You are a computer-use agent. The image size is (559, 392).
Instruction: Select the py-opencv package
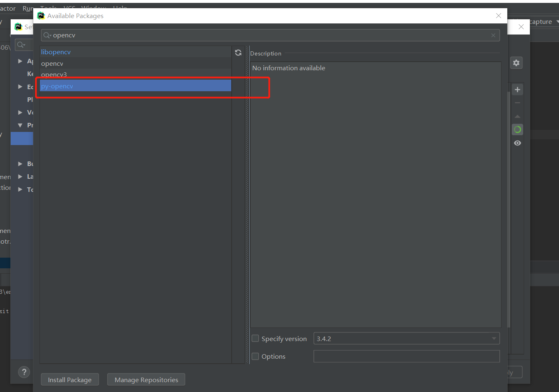pyautogui.click(x=136, y=86)
